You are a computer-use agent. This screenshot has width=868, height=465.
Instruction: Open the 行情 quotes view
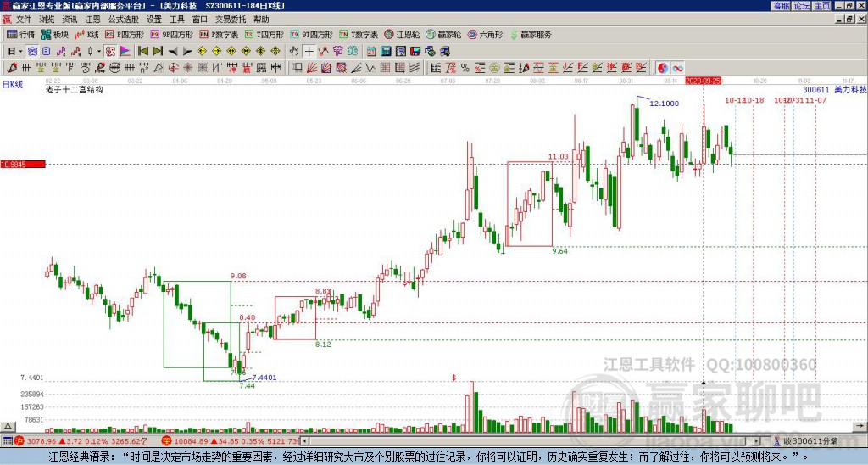[x=20, y=34]
